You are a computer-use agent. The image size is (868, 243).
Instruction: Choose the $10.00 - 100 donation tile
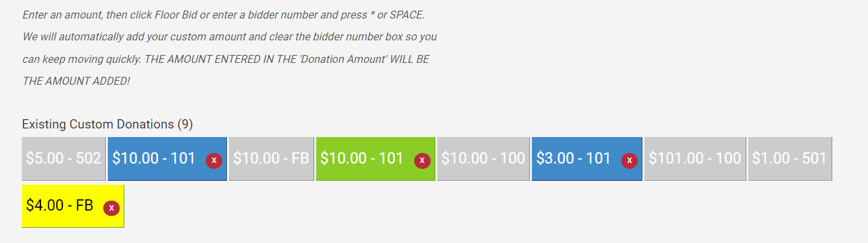pos(483,159)
